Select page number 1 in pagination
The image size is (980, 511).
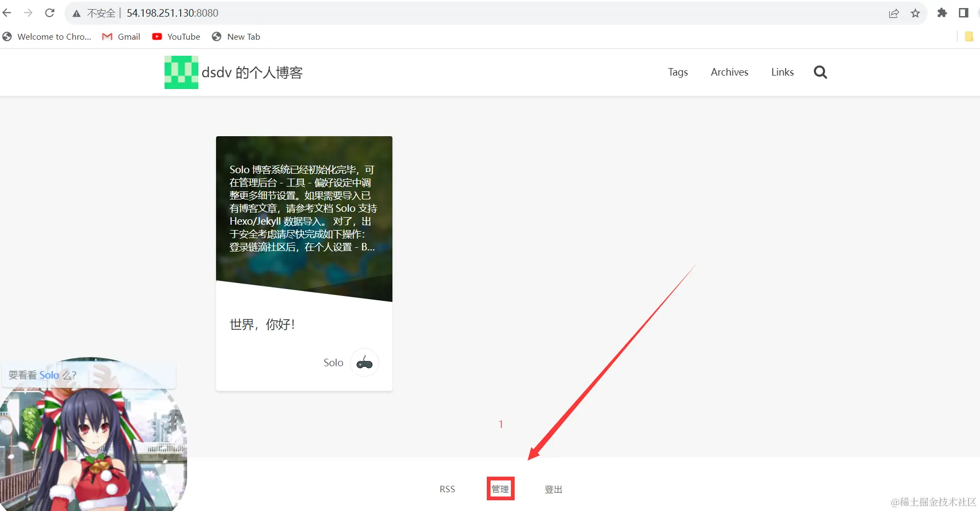coord(501,424)
